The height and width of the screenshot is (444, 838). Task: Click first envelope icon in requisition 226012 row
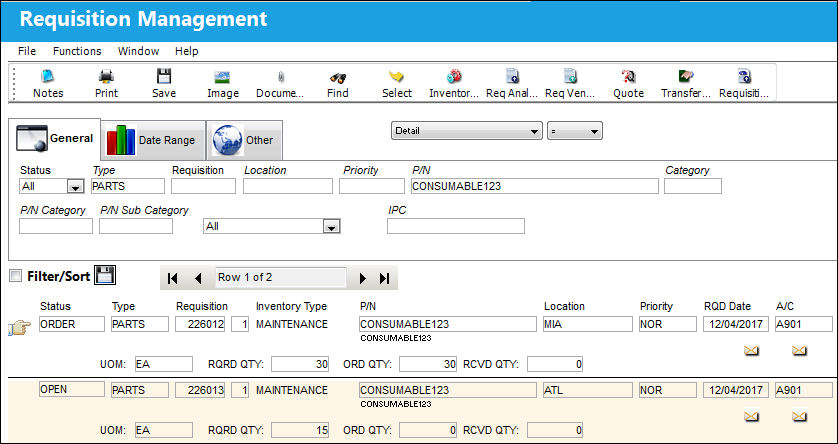[751, 350]
